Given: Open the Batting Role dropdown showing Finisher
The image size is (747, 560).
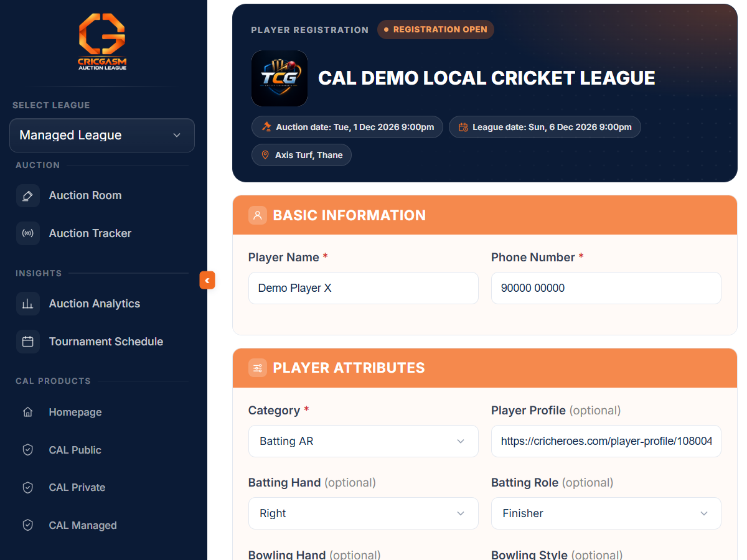Looking at the screenshot, I should pyautogui.click(x=606, y=513).
